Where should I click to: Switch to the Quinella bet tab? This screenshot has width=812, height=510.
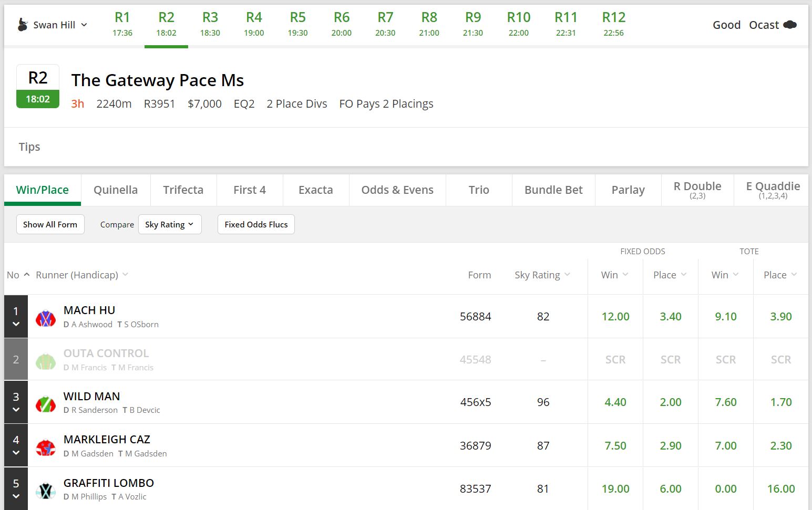point(116,190)
